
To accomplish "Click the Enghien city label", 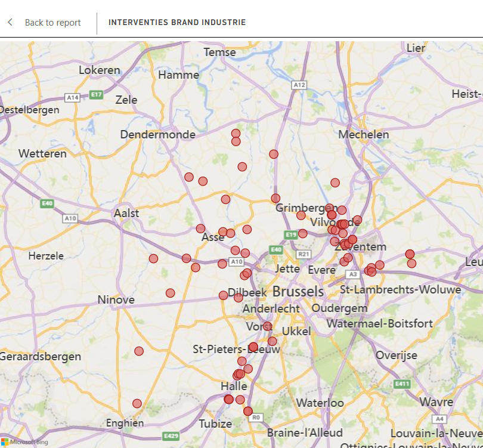I will coord(125,423).
